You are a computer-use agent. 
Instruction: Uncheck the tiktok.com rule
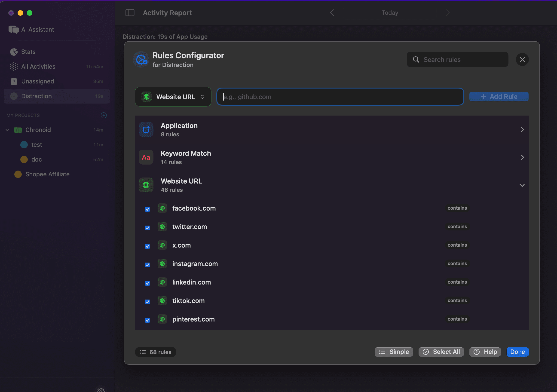[x=147, y=302]
